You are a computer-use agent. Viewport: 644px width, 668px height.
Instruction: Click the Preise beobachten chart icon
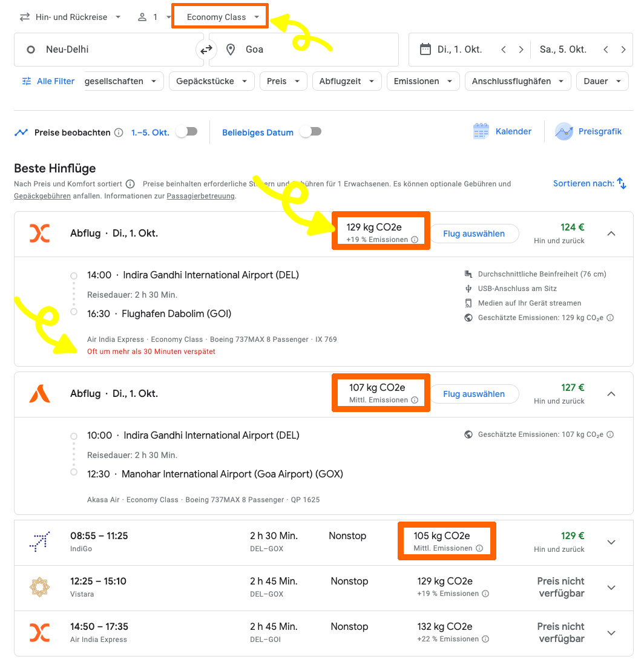click(x=22, y=131)
